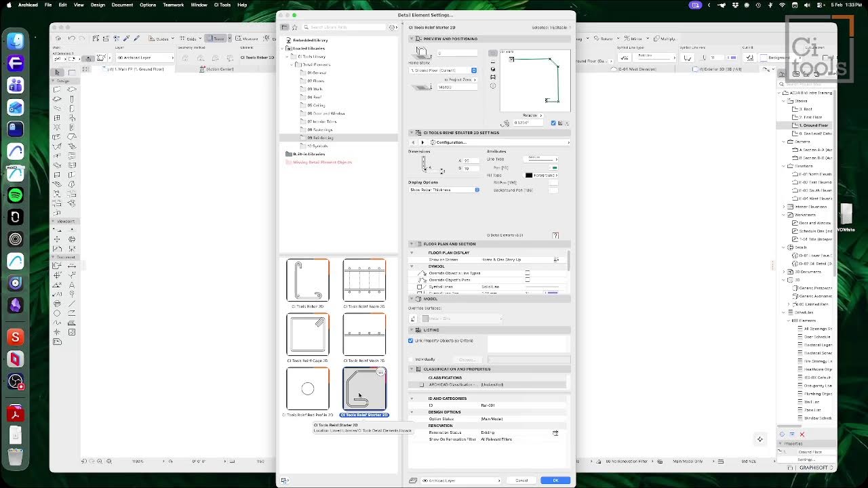Collapse the Floor Plan and Section panel
The image size is (868, 488).
pos(412,244)
